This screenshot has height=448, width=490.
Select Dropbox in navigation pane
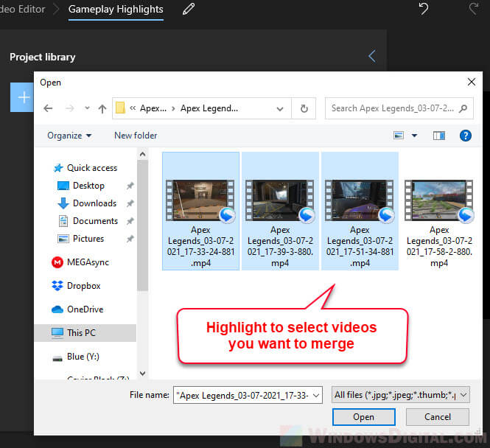[76, 286]
